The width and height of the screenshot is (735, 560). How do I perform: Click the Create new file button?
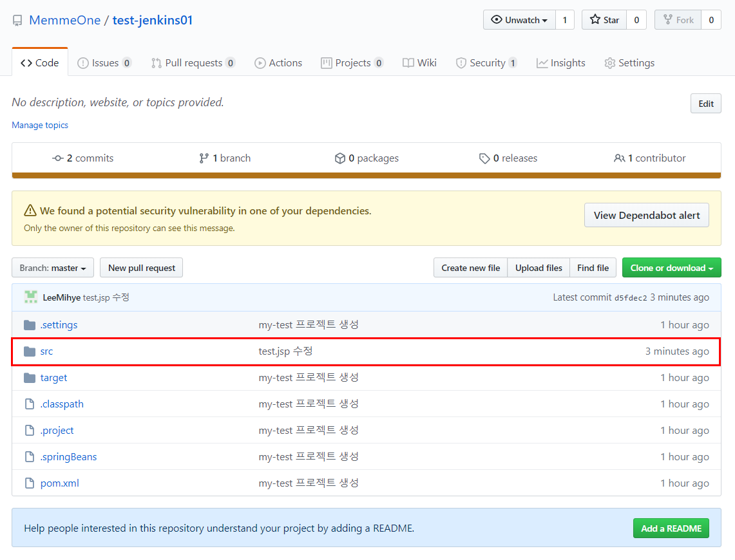tap(471, 268)
